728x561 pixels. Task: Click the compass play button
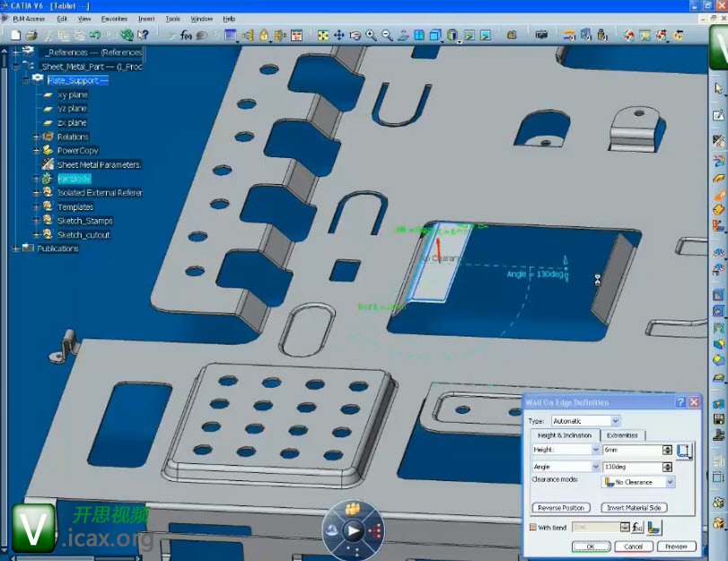pyautogui.click(x=354, y=531)
